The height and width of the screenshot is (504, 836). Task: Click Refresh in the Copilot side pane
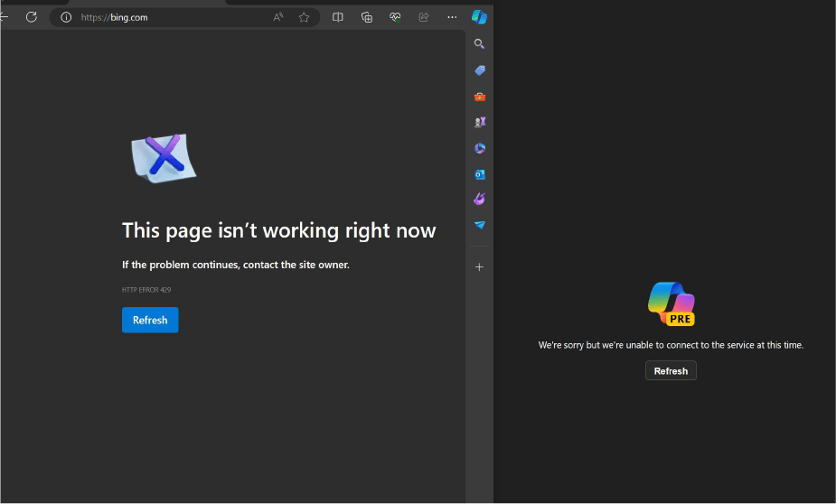click(671, 370)
